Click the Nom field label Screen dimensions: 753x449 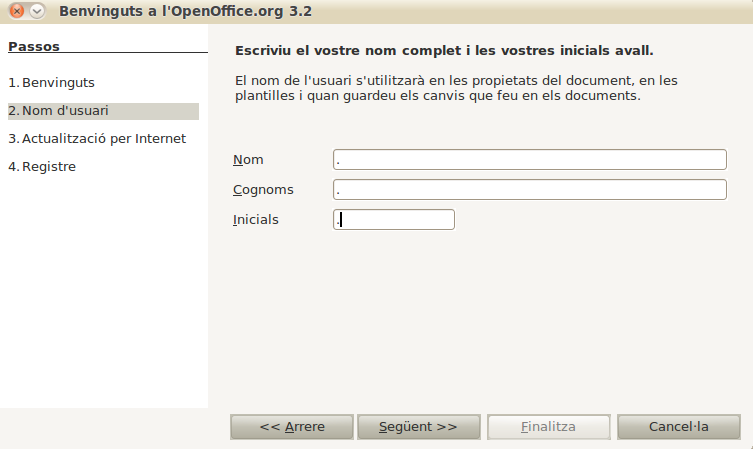(x=248, y=160)
